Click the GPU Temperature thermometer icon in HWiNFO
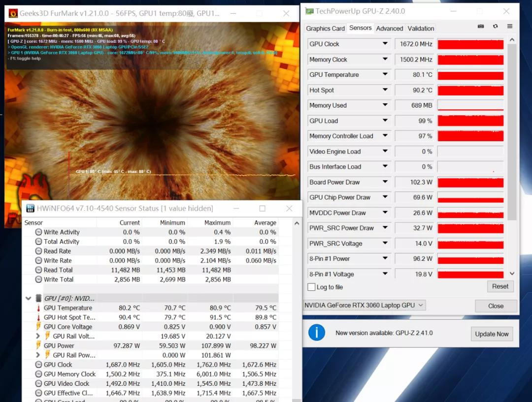The height and width of the screenshot is (402, 532). 38,308
